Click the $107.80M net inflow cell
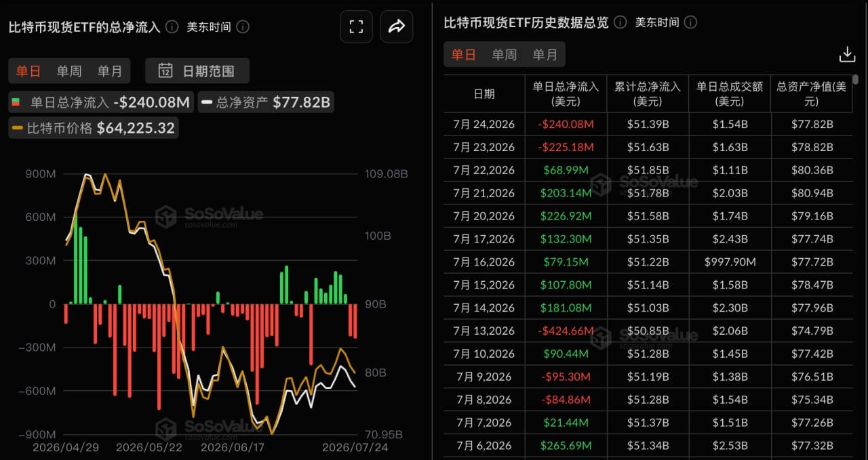 click(566, 285)
